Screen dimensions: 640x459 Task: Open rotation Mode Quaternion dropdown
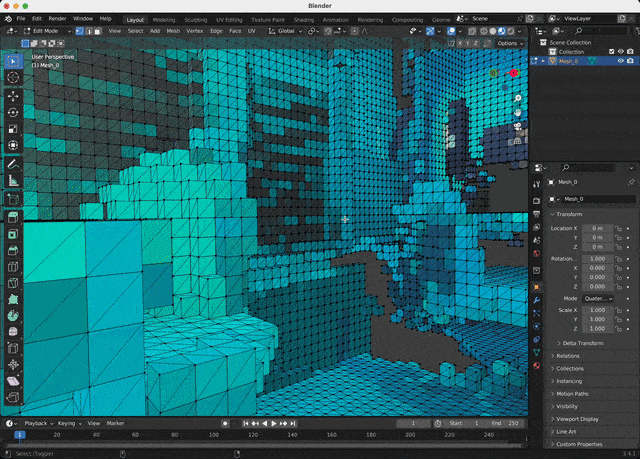[598, 299]
